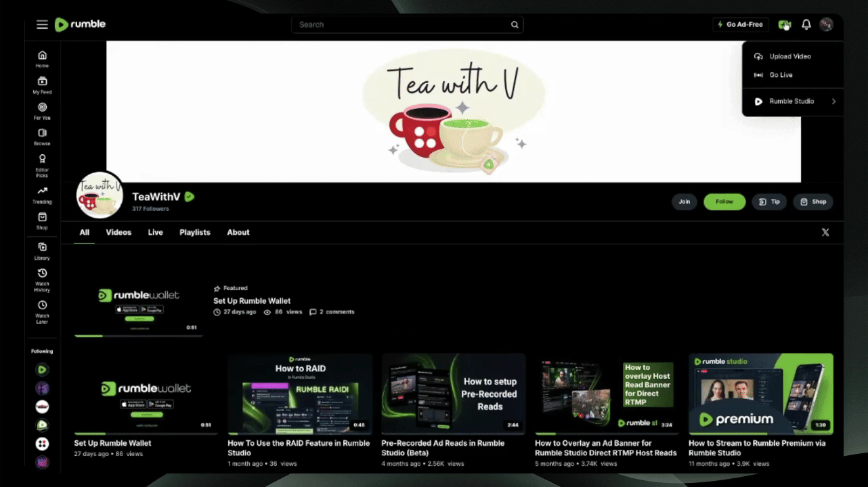Open the featured video's 2 comments

(x=332, y=312)
